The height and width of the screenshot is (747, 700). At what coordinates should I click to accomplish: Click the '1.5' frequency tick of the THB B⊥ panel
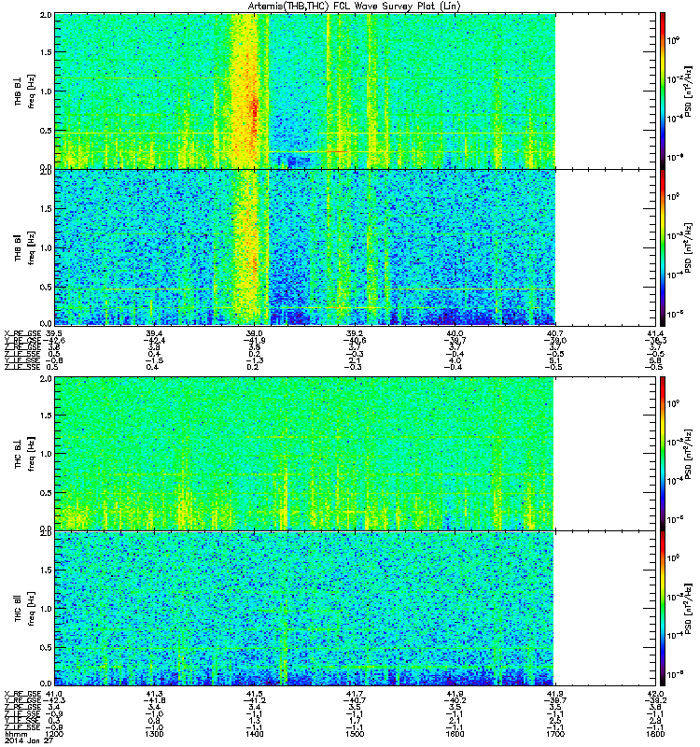tap(46, 52)
